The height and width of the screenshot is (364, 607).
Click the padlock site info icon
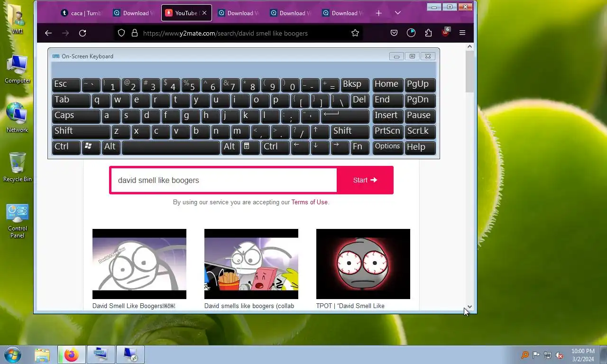pos(134,33)
